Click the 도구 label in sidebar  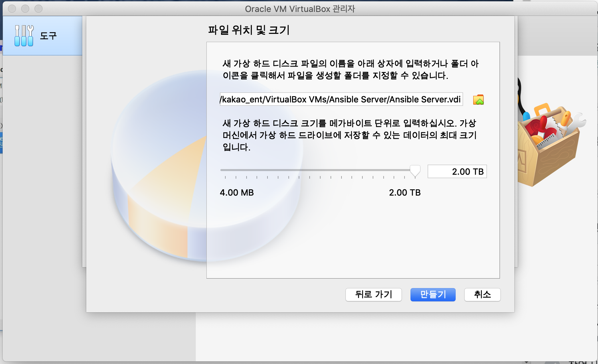48,36
